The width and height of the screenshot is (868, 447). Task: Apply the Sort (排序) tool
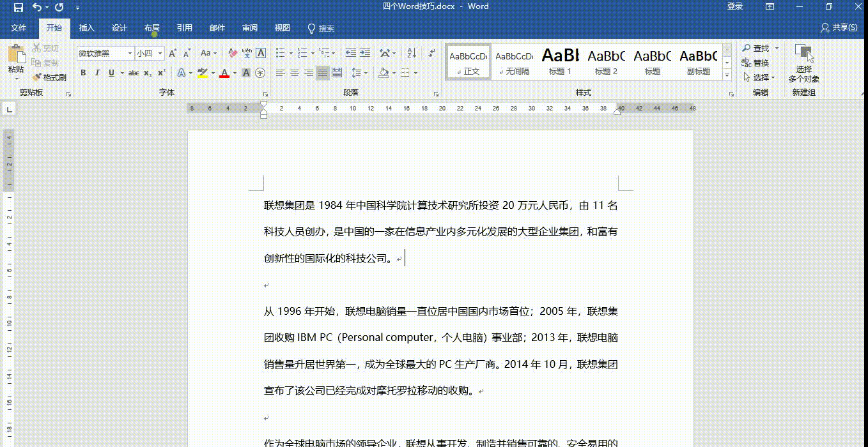[410, 52]
